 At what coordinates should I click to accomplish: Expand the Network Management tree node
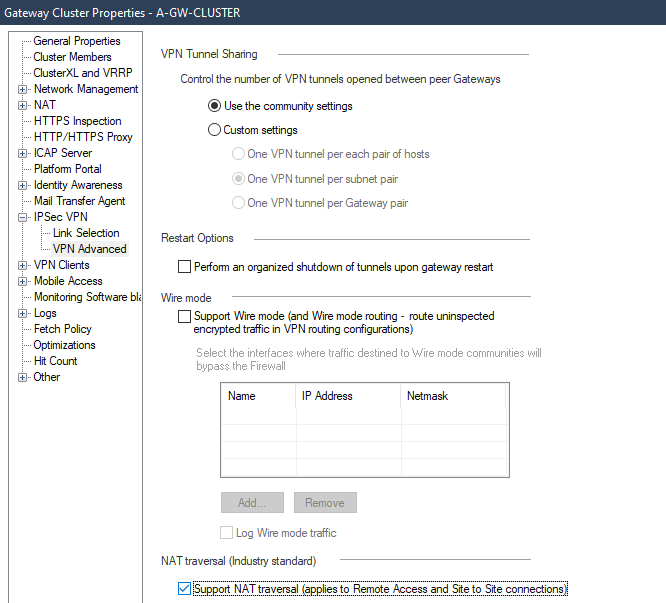[x=23, y=89]
